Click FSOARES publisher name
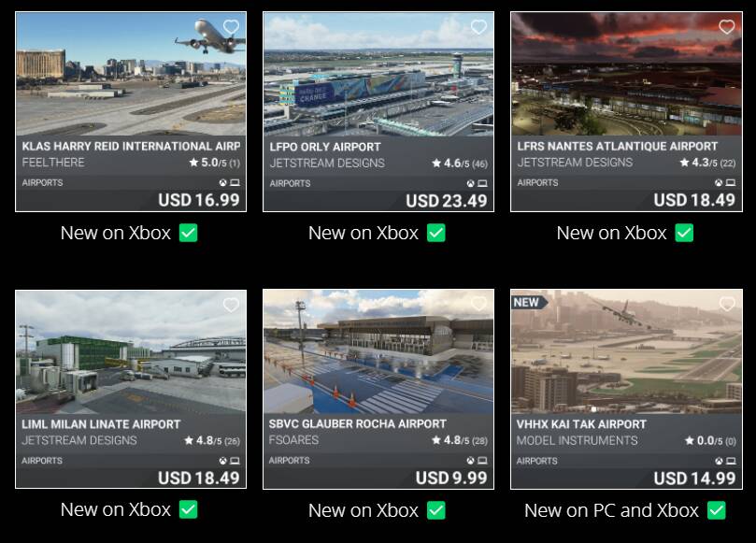The width and height of the screenshot is (756, 543). click(x=294, y=440)
